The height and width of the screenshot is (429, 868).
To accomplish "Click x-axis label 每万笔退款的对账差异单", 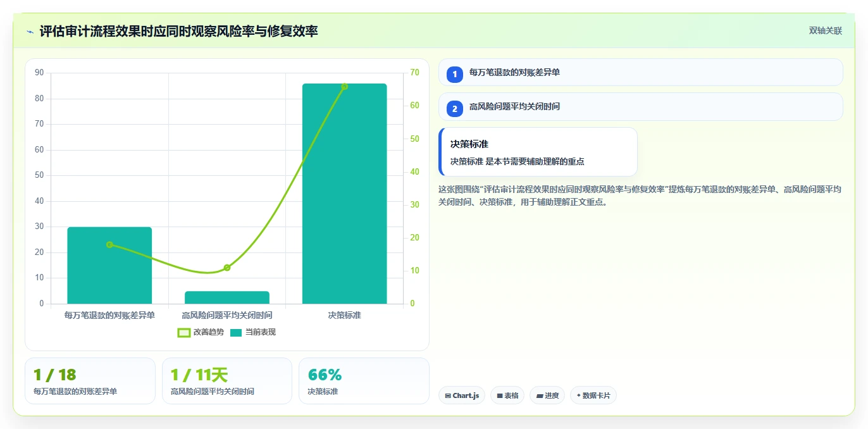I will tap(109, 314).
